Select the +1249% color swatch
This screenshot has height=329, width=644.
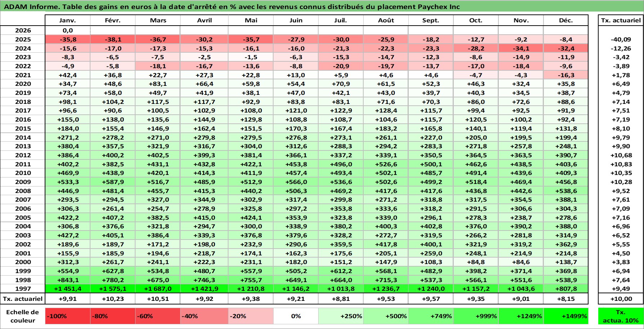(521, 316)
